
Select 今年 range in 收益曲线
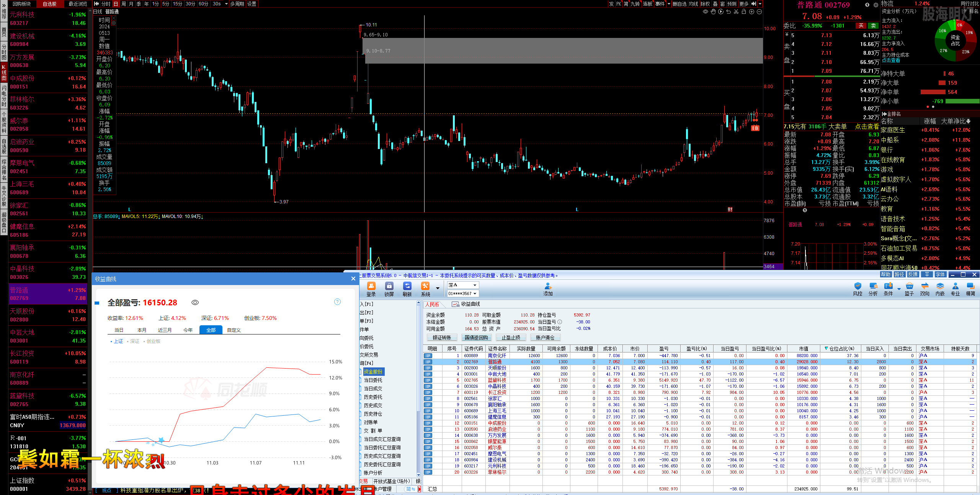[188, 330]
